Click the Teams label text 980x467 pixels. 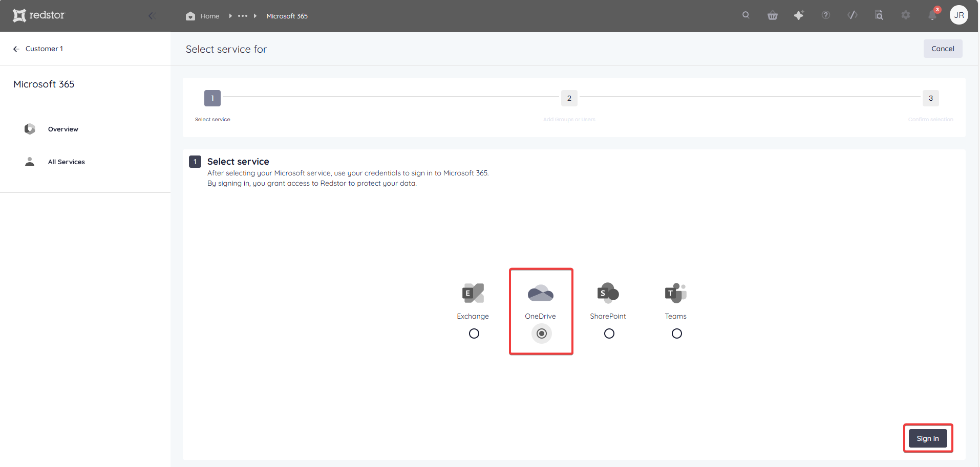(x=676, y=316)
